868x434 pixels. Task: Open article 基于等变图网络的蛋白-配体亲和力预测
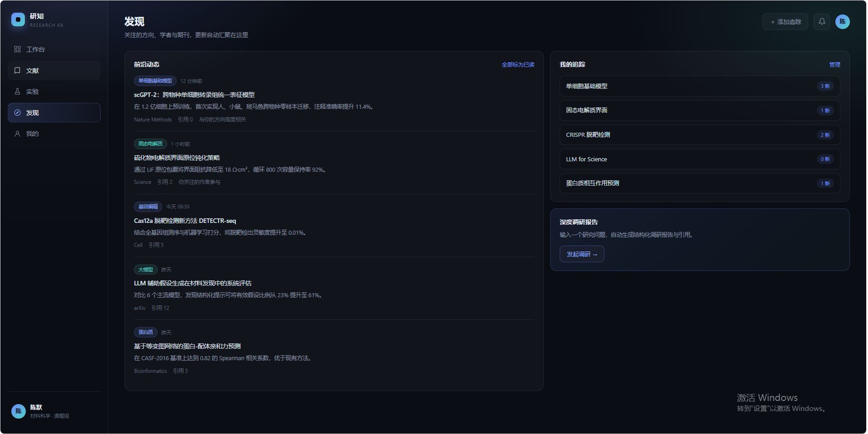187,346
